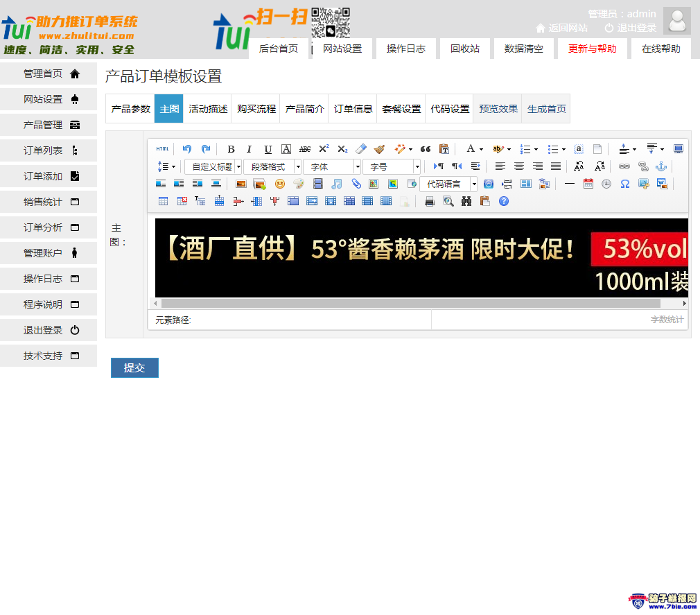Click the insert table icon
700x615 pixels.
(x=164, y=202)
